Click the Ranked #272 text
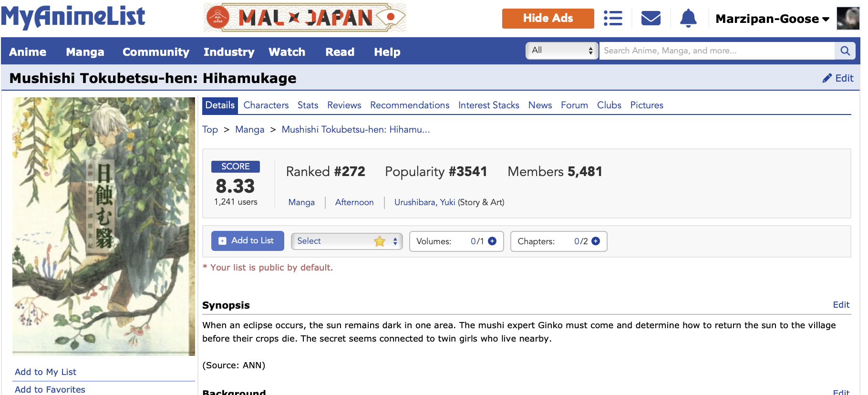 coord(326,172)
